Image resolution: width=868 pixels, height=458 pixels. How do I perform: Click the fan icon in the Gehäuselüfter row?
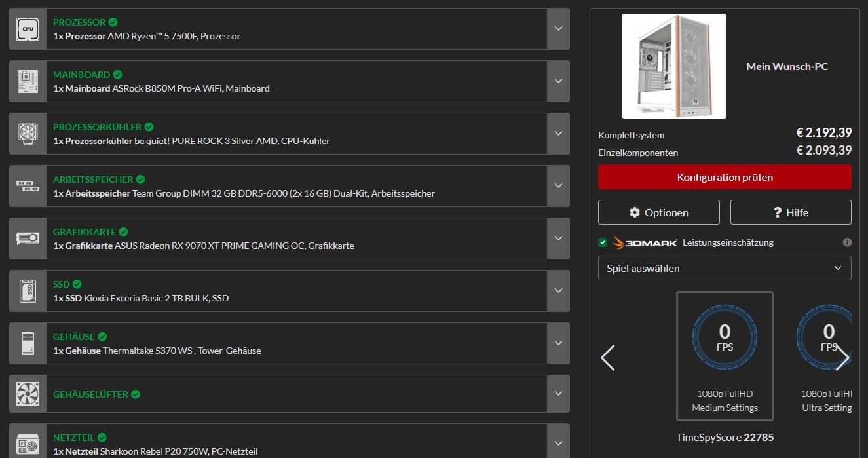pos(28,394)
